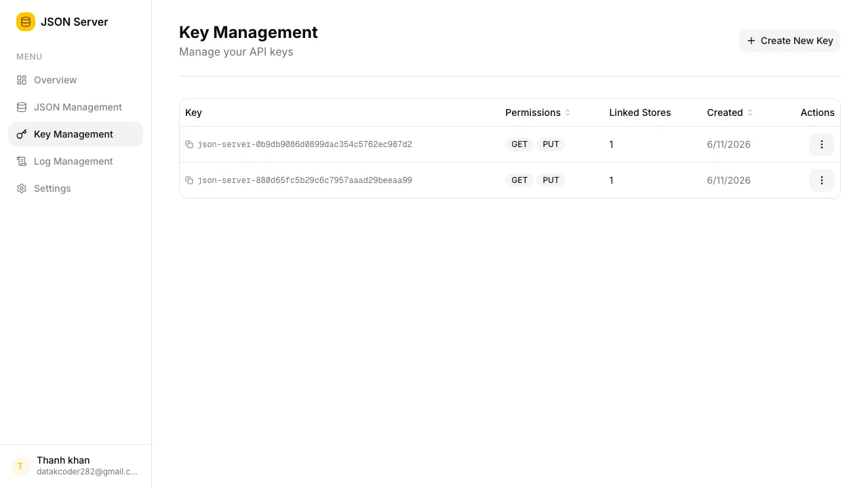Click linked stores count for key ending 987d2
The width and height of the screenshot is (868, 488).
611,144
